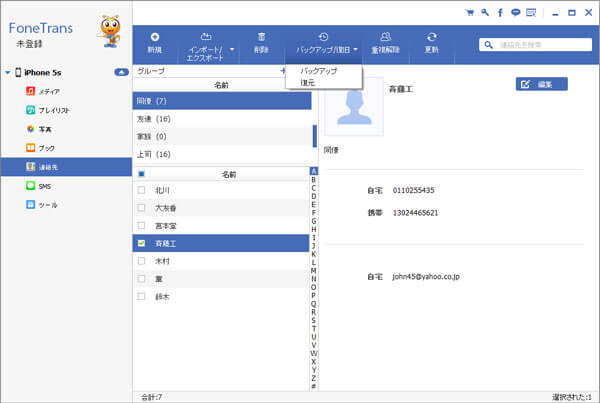Open メディア music icon in sidebar
Screen dimensions: 600x403
pyautogui.click(x=31, y=91)
